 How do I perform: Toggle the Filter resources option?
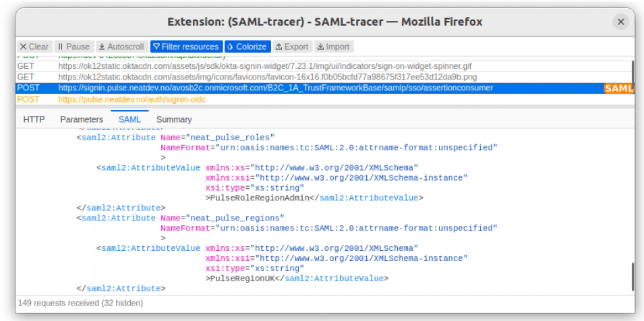pos(187,47)
